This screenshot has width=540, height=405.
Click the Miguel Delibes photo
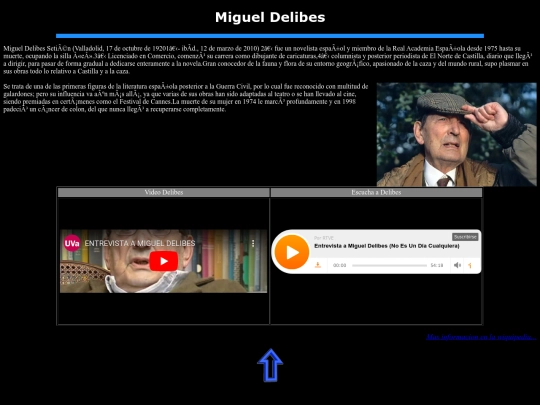pyautogui.click(x=456, y=135)
